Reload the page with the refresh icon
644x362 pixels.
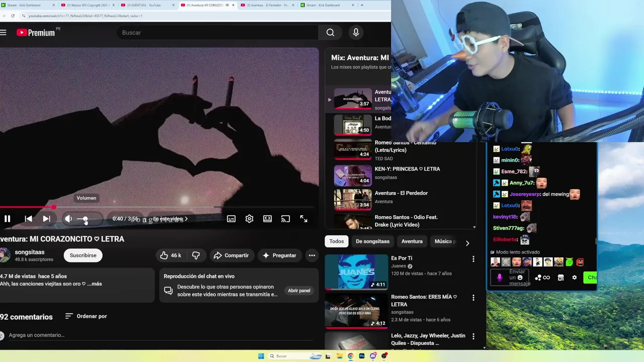click(13, 16)
